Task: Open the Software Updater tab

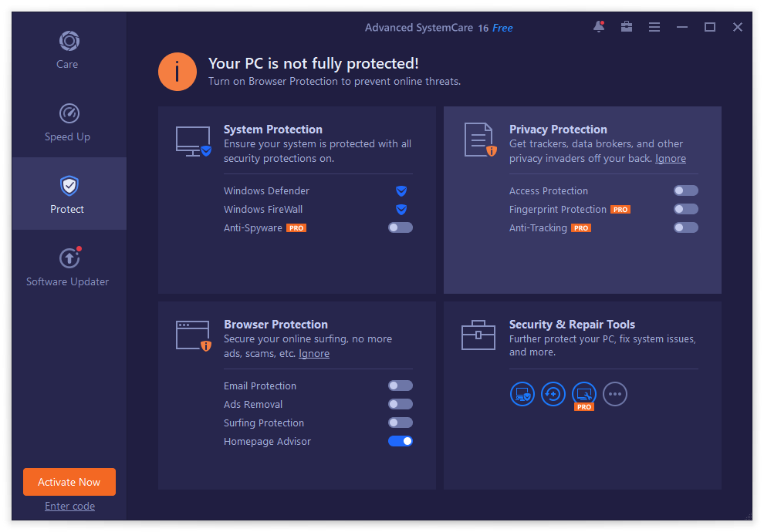Action: [x=68, y=267]
